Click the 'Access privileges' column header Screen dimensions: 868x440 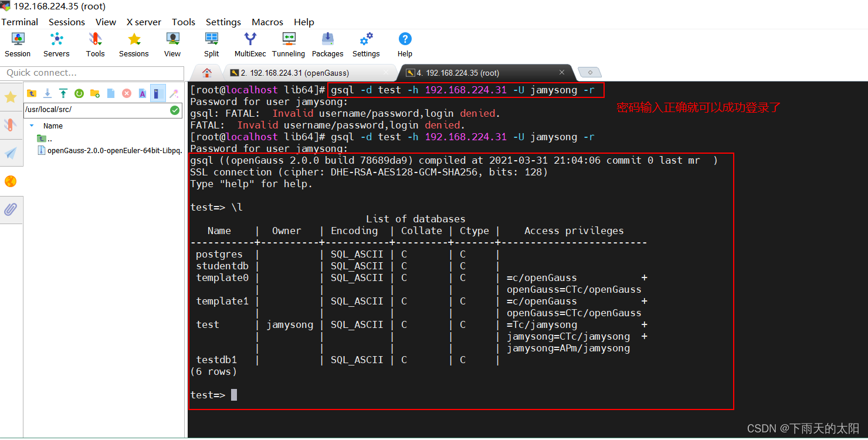tap(574, 231)
